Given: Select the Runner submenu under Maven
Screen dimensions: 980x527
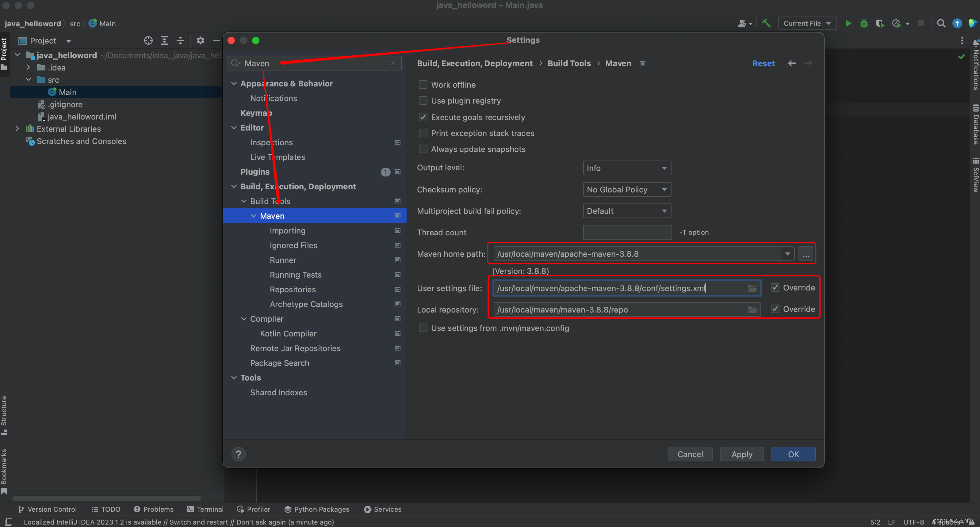Looking at the screenshot, I should coord(283,260).
